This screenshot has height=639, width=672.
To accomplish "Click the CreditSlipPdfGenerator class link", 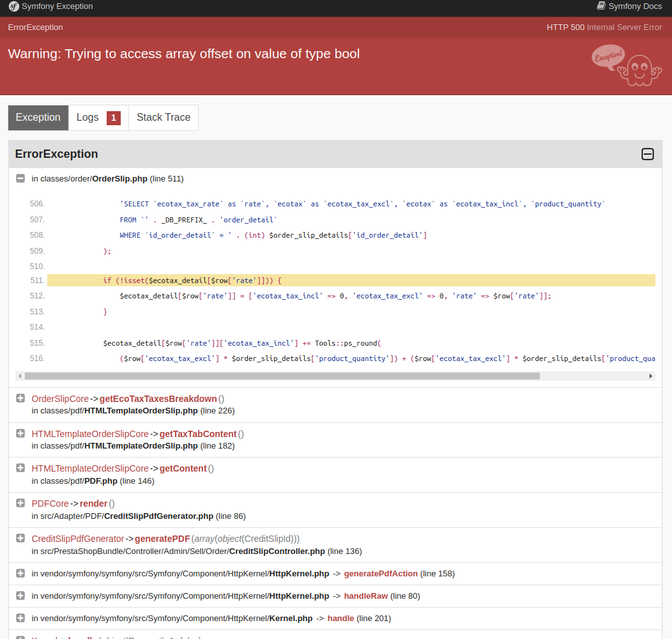I will (77, 539).
